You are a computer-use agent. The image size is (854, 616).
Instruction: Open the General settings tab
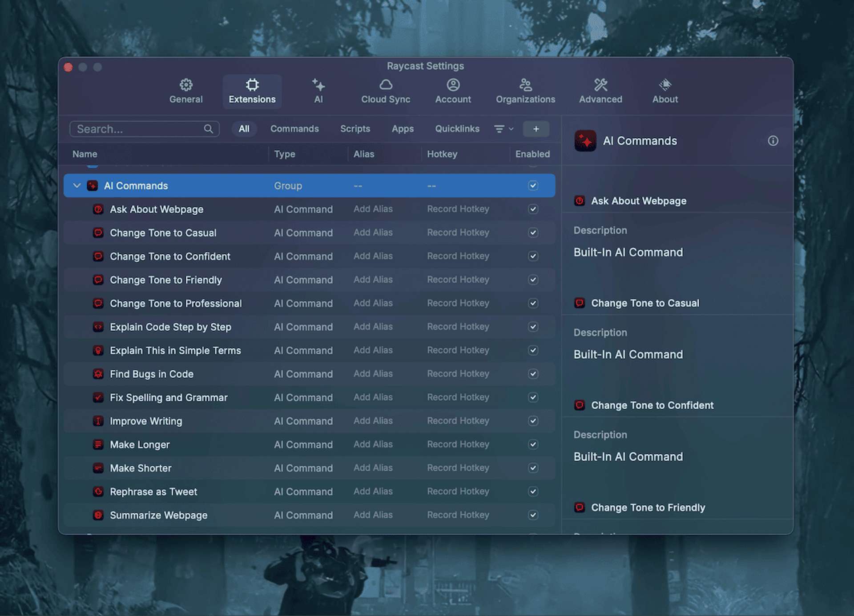pos(186,91)
